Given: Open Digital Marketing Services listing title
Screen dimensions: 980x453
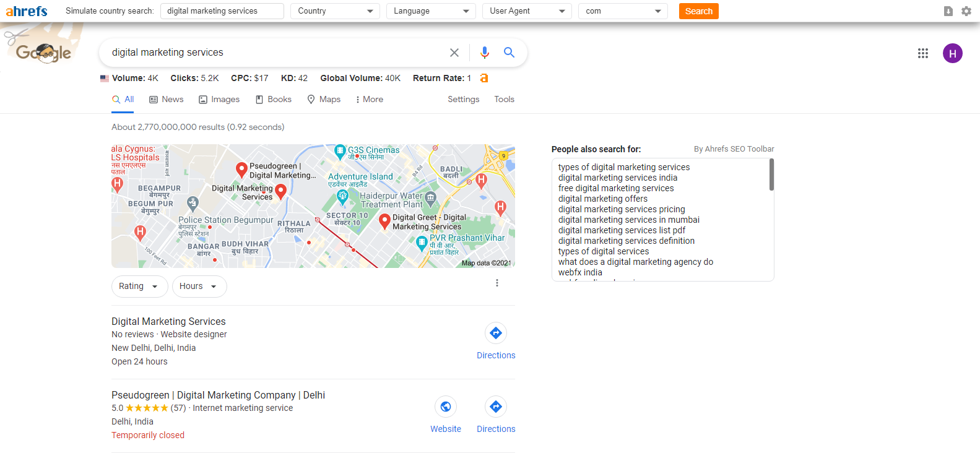Looking at the screenshot, I should coord(168,321).
